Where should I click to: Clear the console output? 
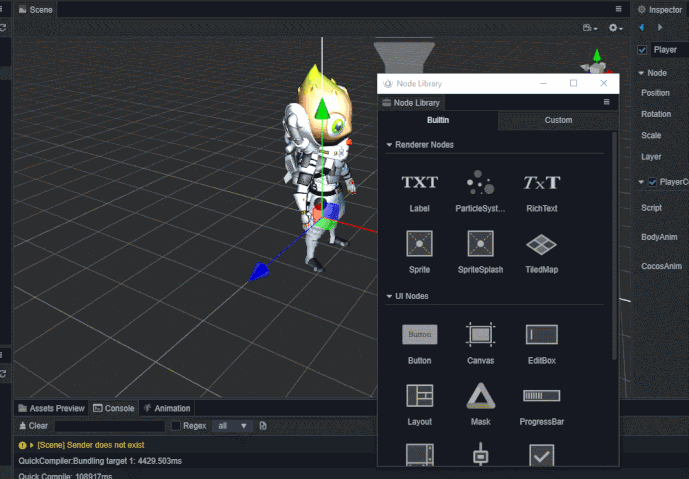(33, 425)
